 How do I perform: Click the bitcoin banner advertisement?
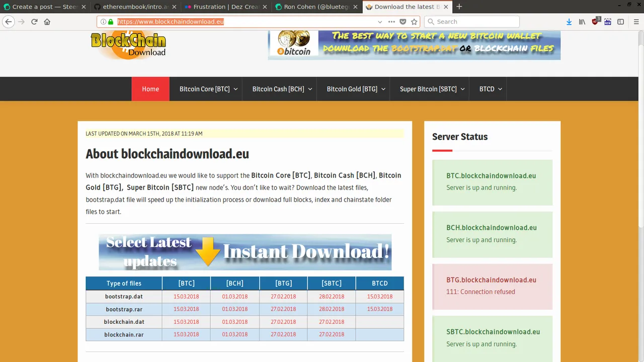click(x=414, y=45)
